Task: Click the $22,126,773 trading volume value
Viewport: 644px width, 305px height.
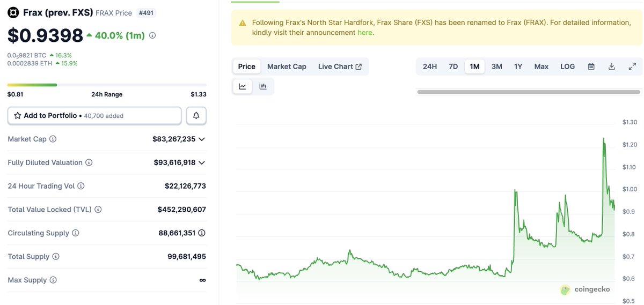Action: click(185, 186)
